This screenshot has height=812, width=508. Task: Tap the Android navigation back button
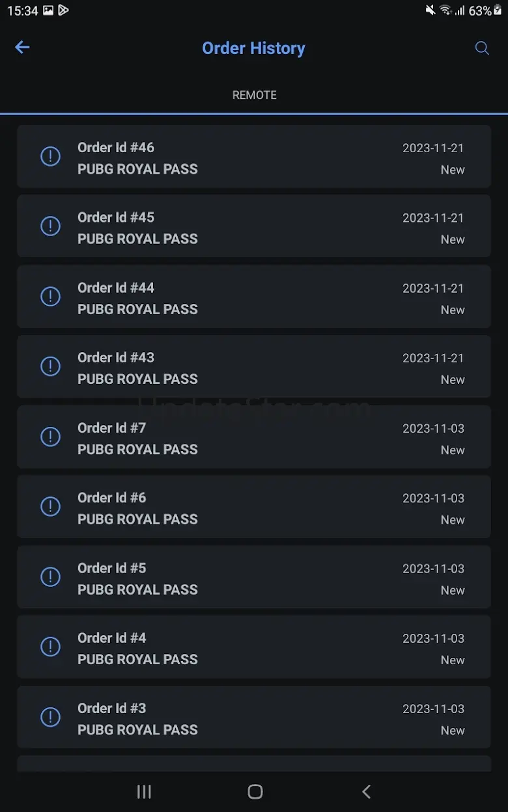pos(366,792)
